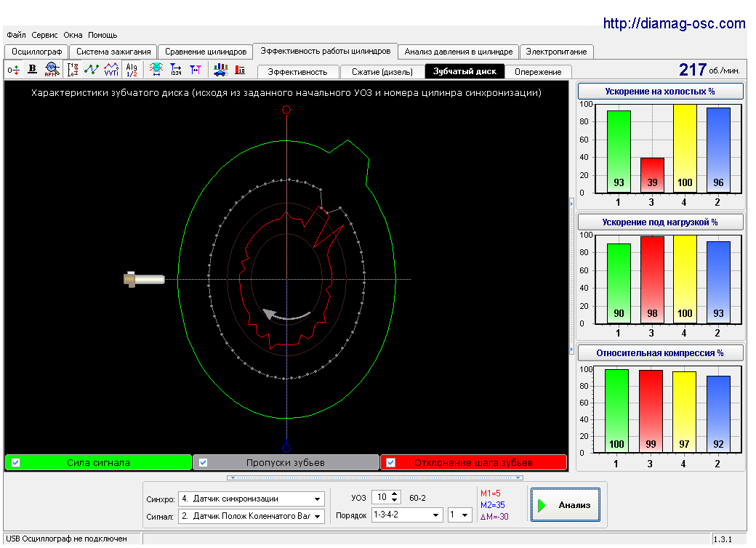The height and width of the screenshot is (548, 756).
Task: Select the Эффективность работы цилиндров tab
Action: pyautogui.click(x=326, y=51)
